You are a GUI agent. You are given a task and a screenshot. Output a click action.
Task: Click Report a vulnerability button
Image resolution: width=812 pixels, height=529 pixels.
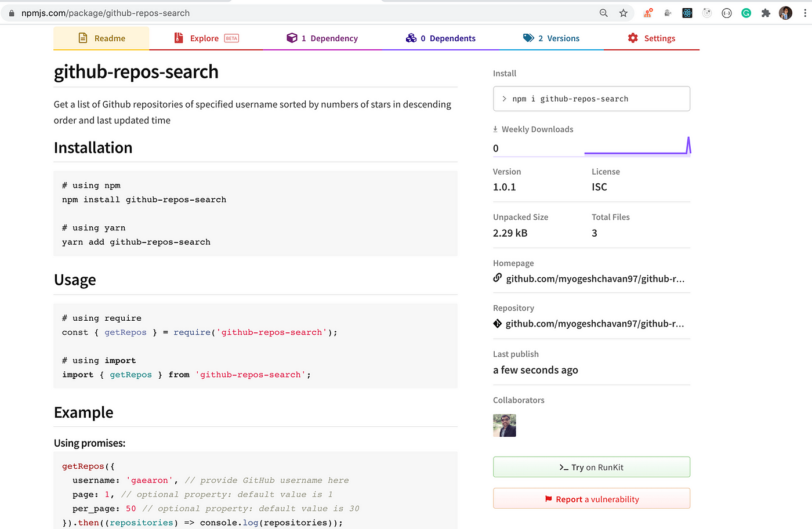[592, 499]
